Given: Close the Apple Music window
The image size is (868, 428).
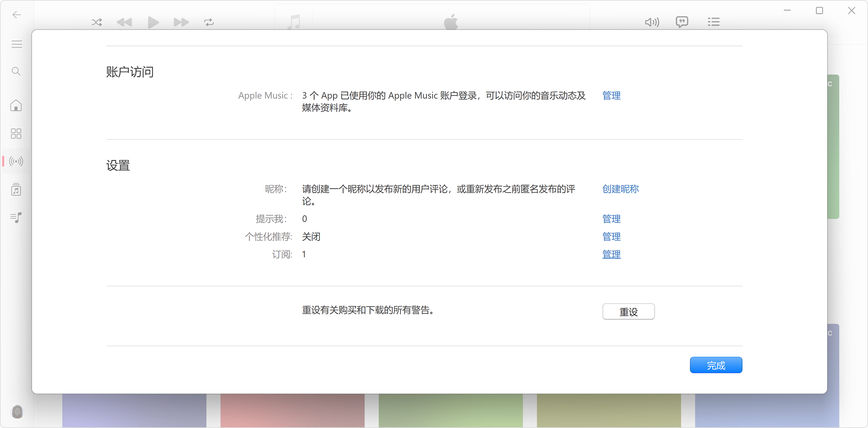Looking at the screenshot, I should 852,10.
